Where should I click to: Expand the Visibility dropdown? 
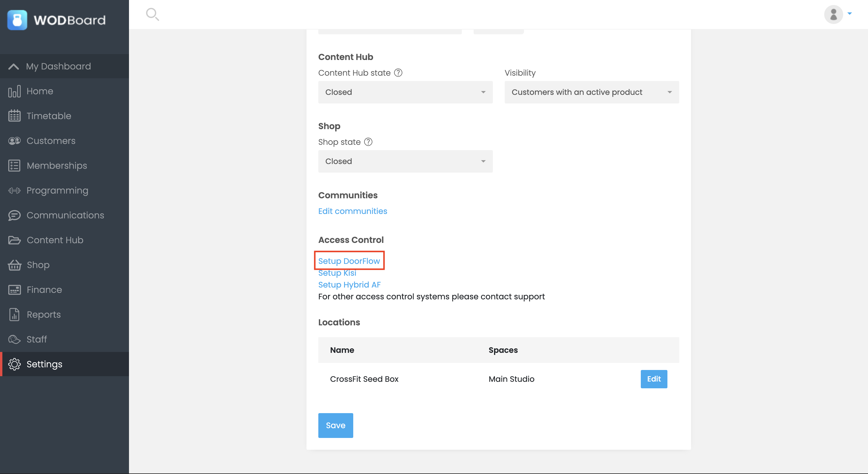591,92
